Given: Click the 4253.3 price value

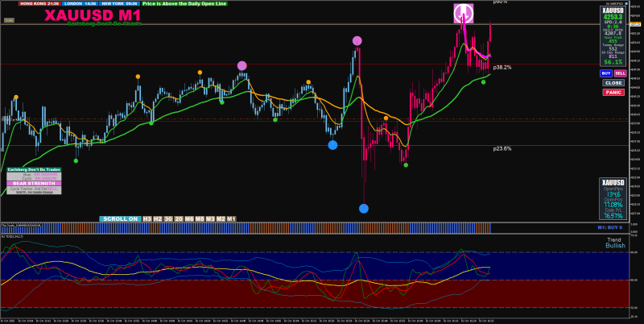Looking at the screenshot, I should [x=613, y=17].
